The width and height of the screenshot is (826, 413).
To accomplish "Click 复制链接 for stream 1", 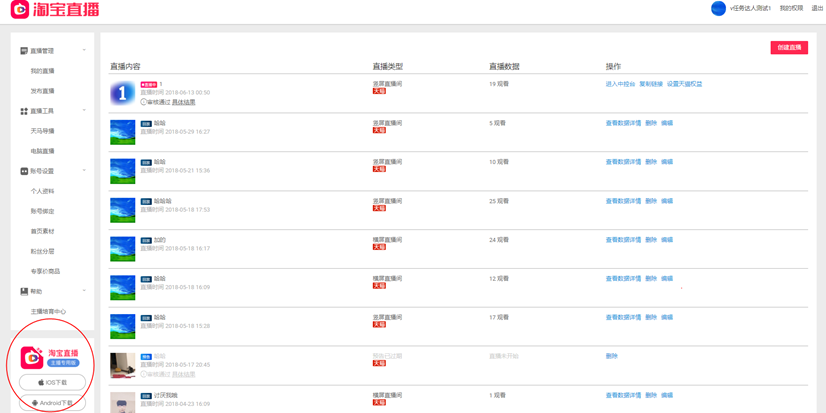I will [x=651, y=84].
